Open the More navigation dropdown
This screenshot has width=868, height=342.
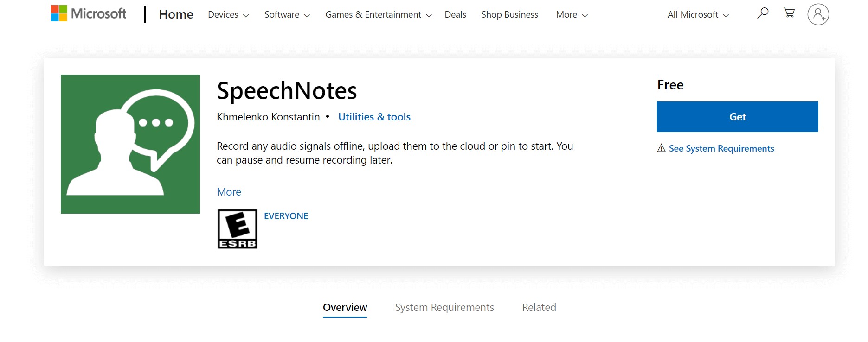(572, 15)
